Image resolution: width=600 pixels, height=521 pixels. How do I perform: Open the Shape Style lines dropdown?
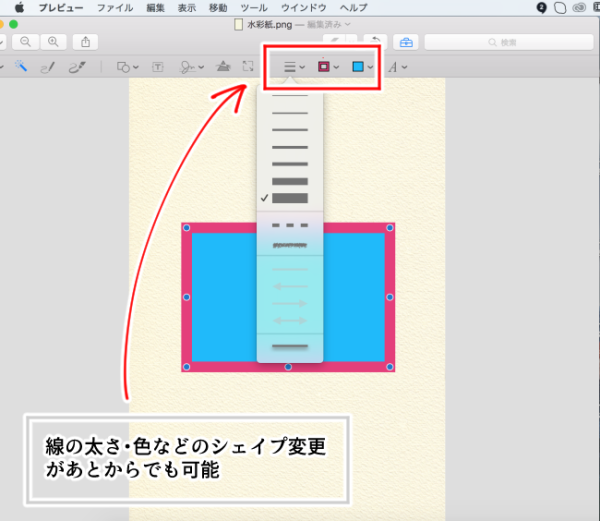coord(294,67)
